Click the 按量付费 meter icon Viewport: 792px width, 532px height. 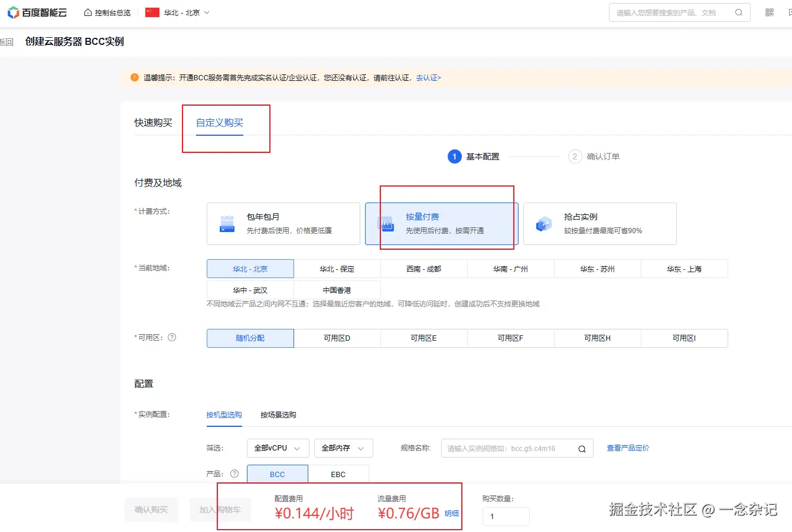click(386, 224)
